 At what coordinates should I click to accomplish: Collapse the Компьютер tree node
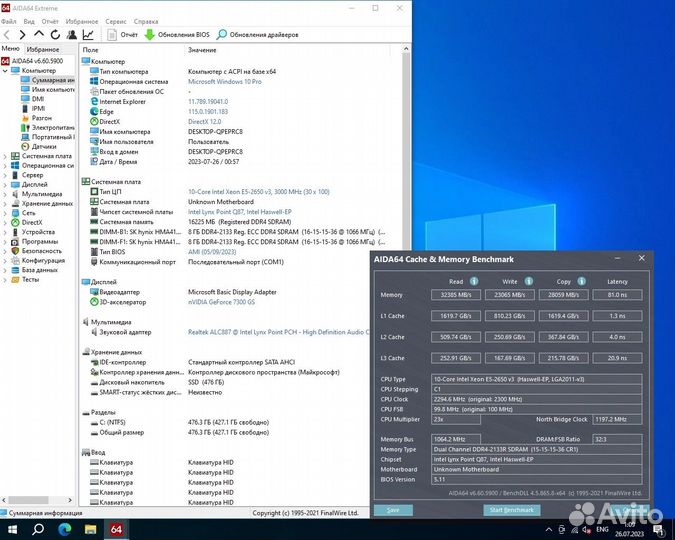[x=5, y=71]
